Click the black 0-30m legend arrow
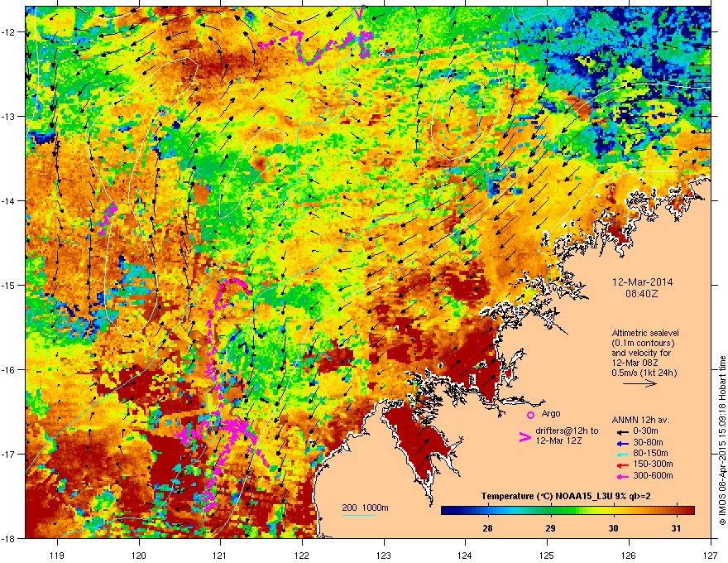The image size is (728, 563). 621,432
